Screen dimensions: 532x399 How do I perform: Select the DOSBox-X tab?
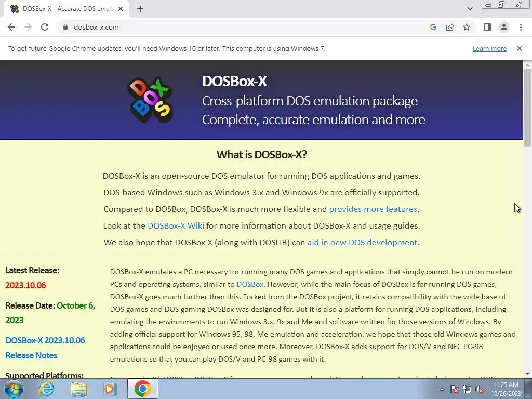coord(66,9)
